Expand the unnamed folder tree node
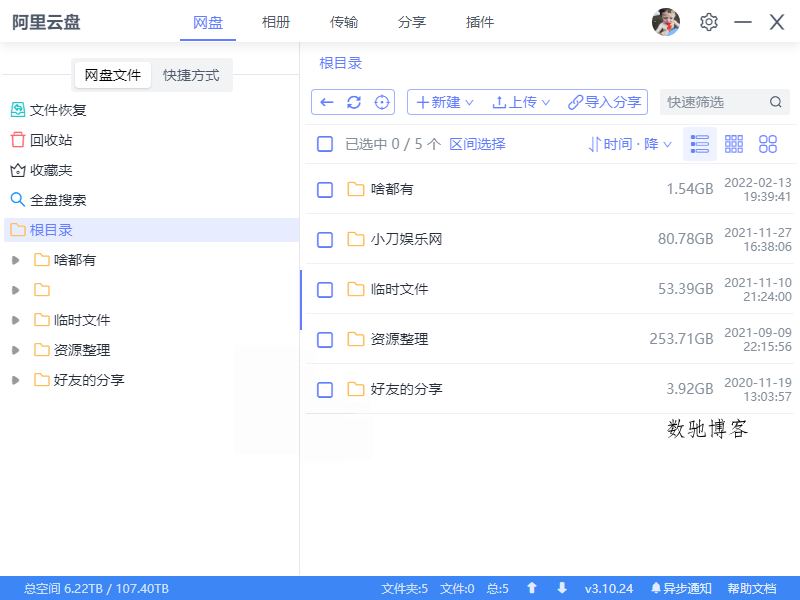Screen dimensions: 800x600 click(x=16, y=290)
